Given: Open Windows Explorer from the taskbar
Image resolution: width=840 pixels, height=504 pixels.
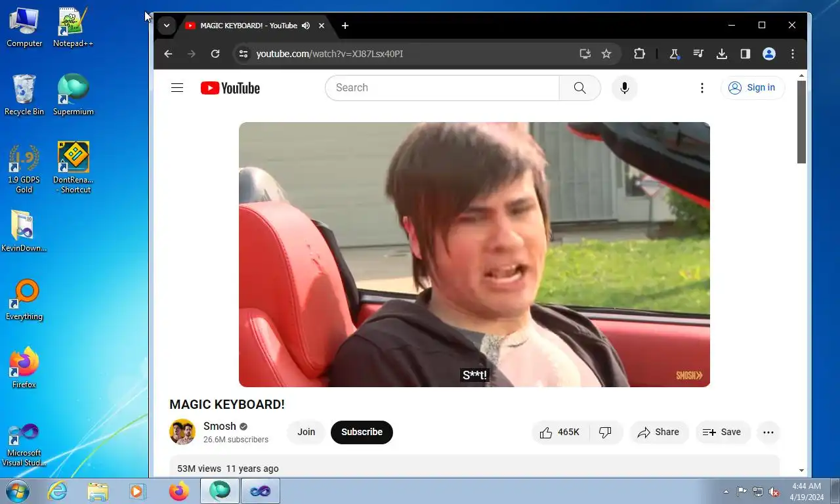Looking at the screenshot, I should coord(98,491).
